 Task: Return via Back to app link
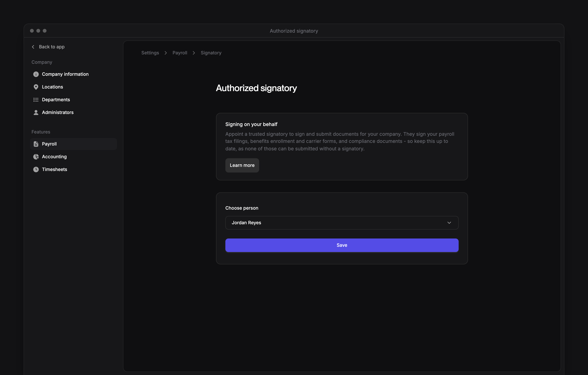[x=48, y=47]
